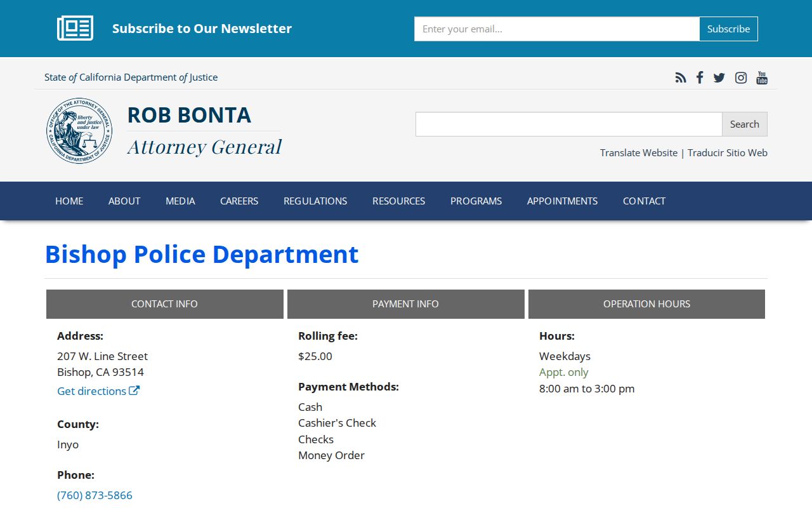Click the Traducir Sitio Web link
The height and width of the screenshot is (508, 812).
click(728, 152)
